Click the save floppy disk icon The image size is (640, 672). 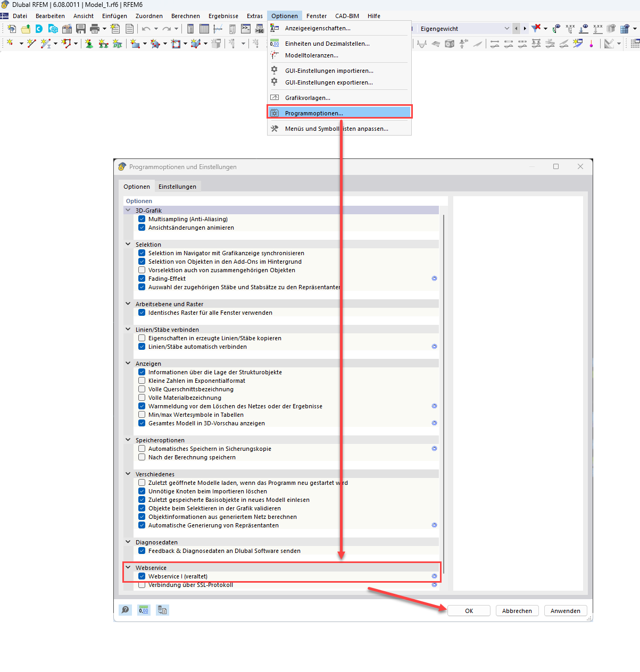pyautogui.click(x=81, y=29)
